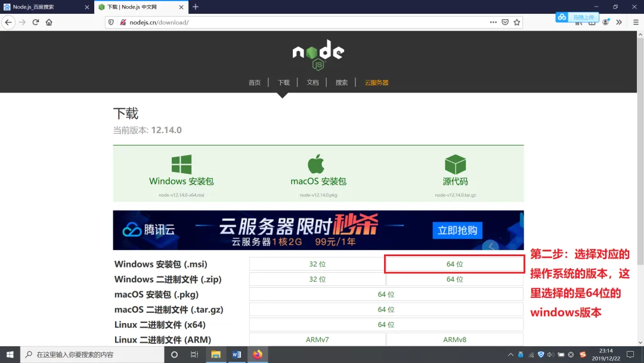644x363 pixels.
Task: Download macOS 安装包 apple icon
Action: (316, 164)
